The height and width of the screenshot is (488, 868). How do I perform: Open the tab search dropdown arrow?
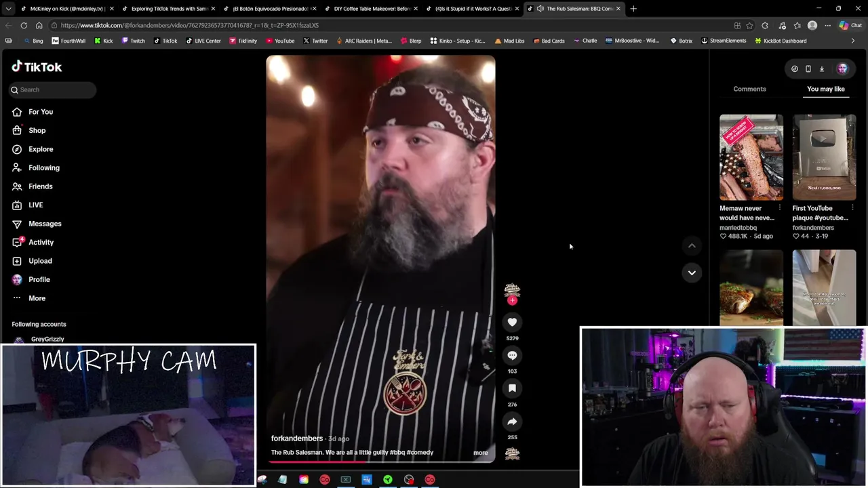(x=8, y=9)
